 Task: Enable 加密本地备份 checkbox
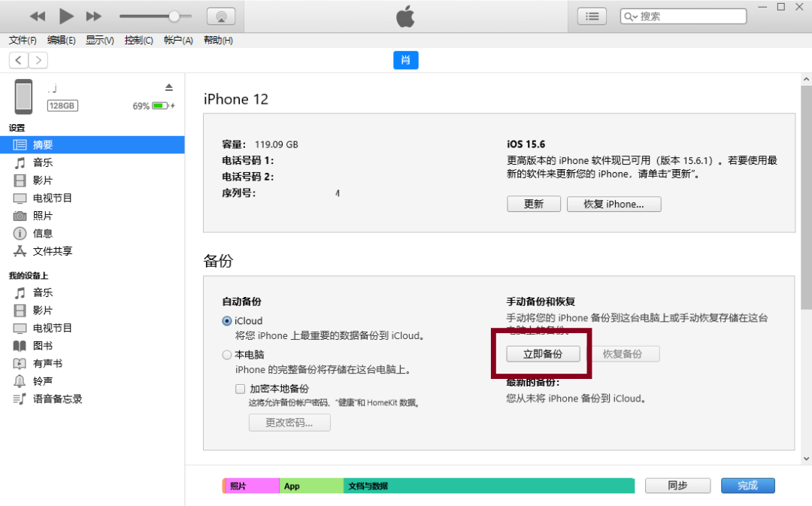click(240, 388)
